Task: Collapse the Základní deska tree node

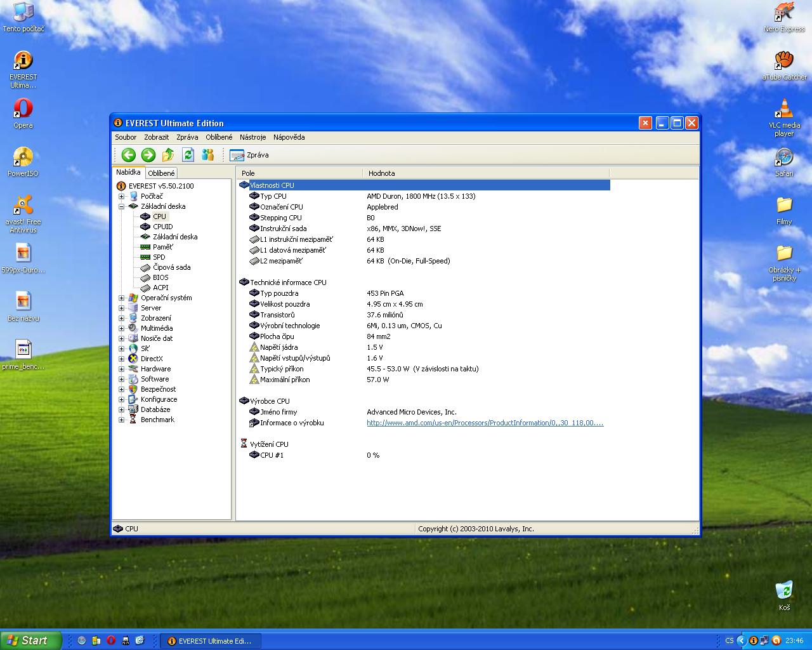Action: tap(121, 206)
